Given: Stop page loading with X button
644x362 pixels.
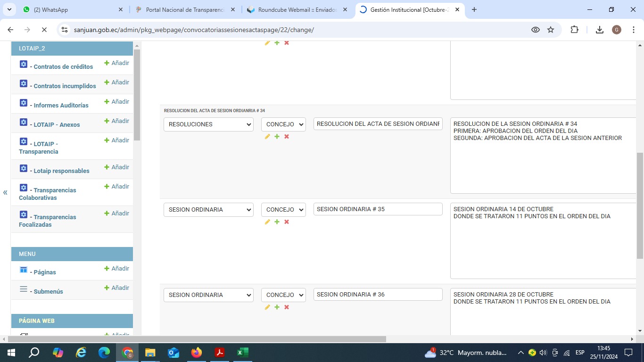Looking at the screenshot, I should [44, 30].
